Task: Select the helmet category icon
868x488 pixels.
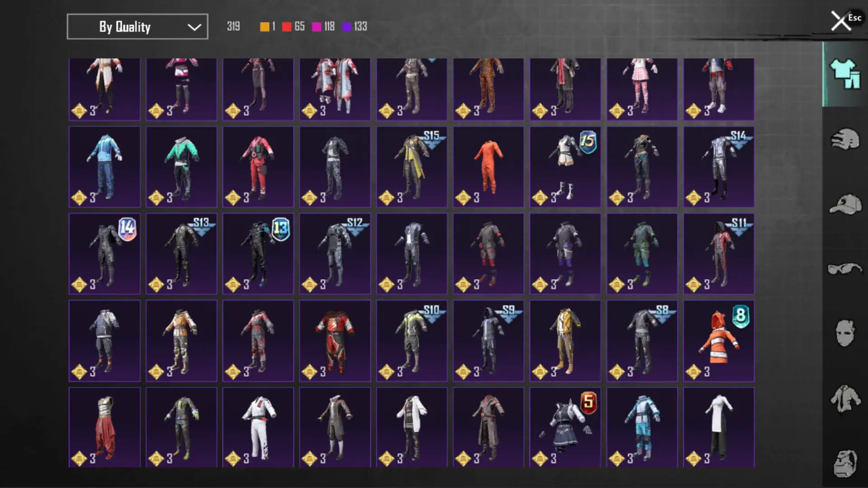Action: pyautogui.click(x=844, y=139)
